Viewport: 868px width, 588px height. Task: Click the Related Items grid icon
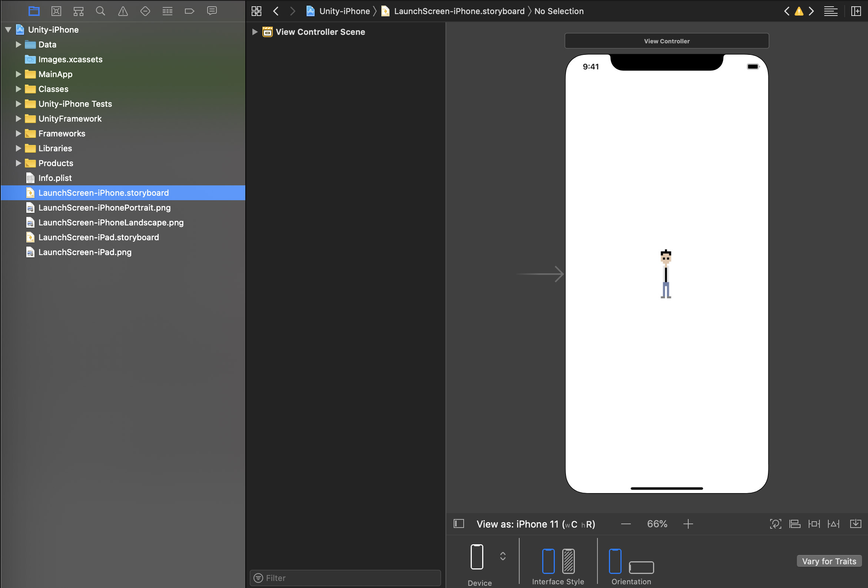coord(256,11)
